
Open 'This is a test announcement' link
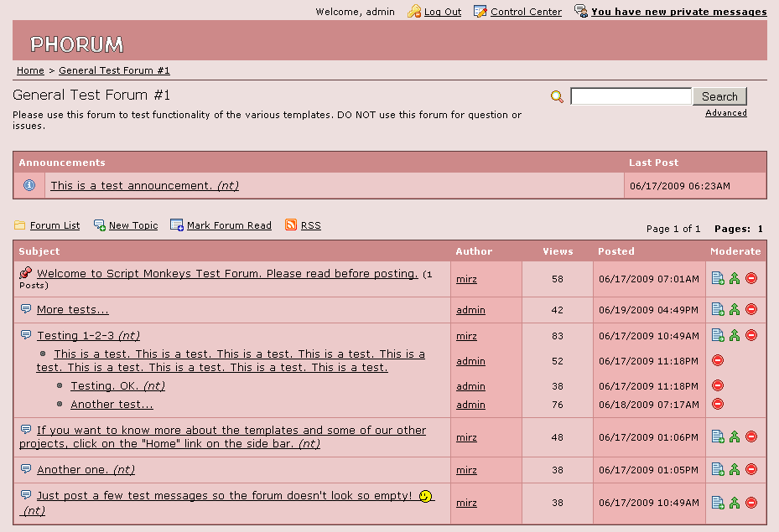tap(144, 186)
